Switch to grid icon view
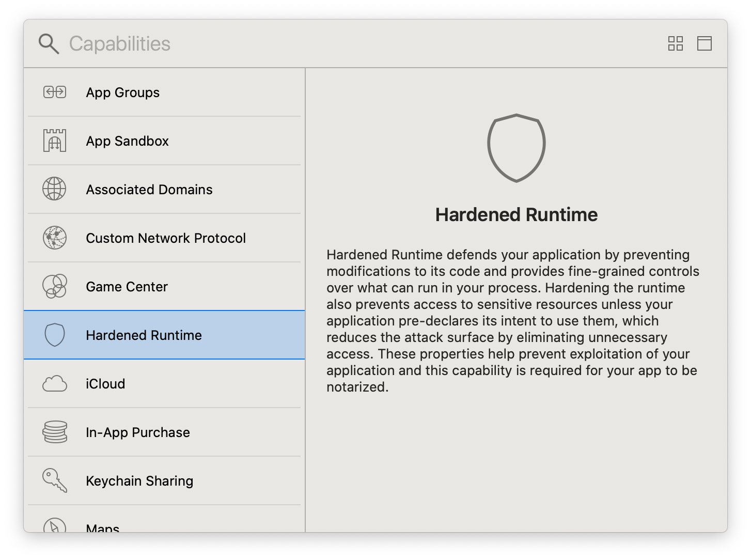Screen dimensions: 751x560 point(676,43)
